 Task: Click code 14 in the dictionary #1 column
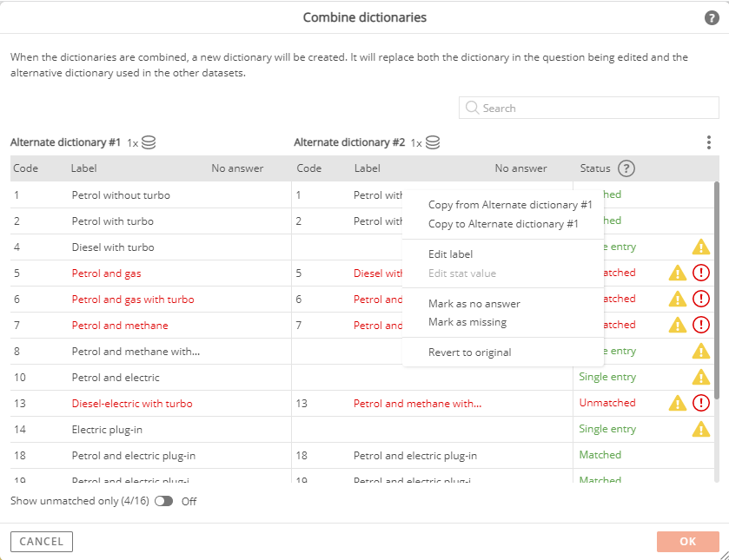(x=19, y=430)
